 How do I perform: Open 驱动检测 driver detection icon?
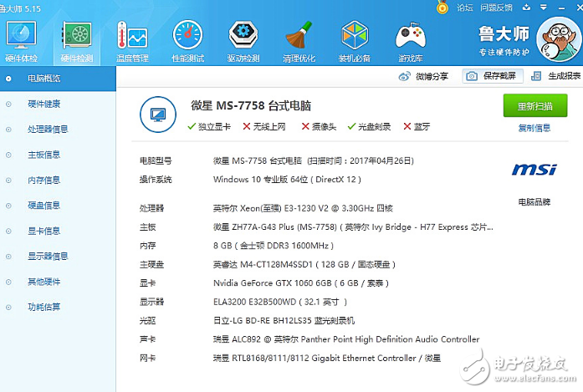point(243,42)
